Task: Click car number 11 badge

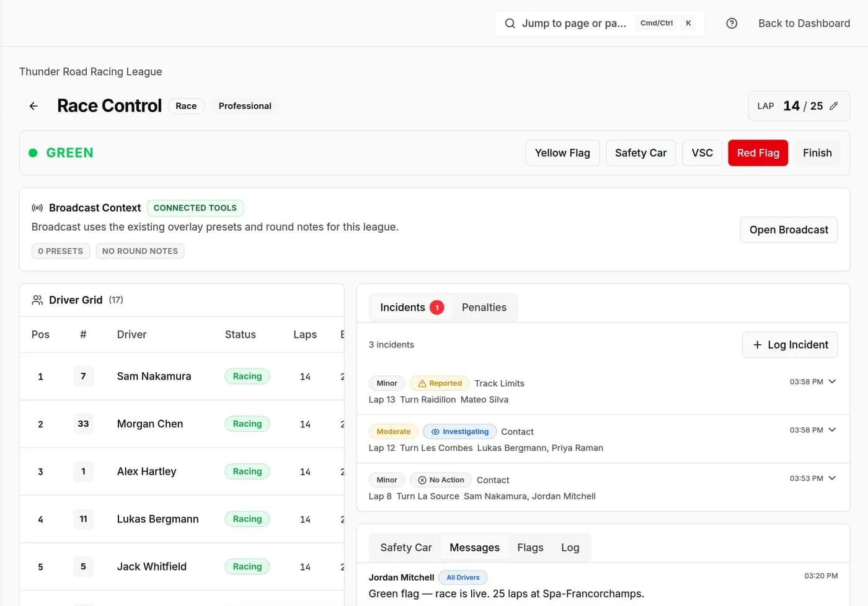Action: click(x=83, y=519)
